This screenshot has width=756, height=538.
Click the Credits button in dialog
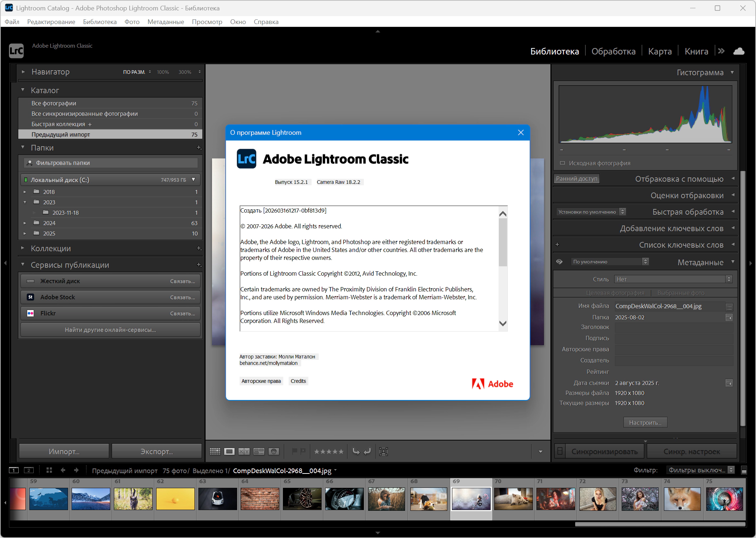[x=298, y=381]
